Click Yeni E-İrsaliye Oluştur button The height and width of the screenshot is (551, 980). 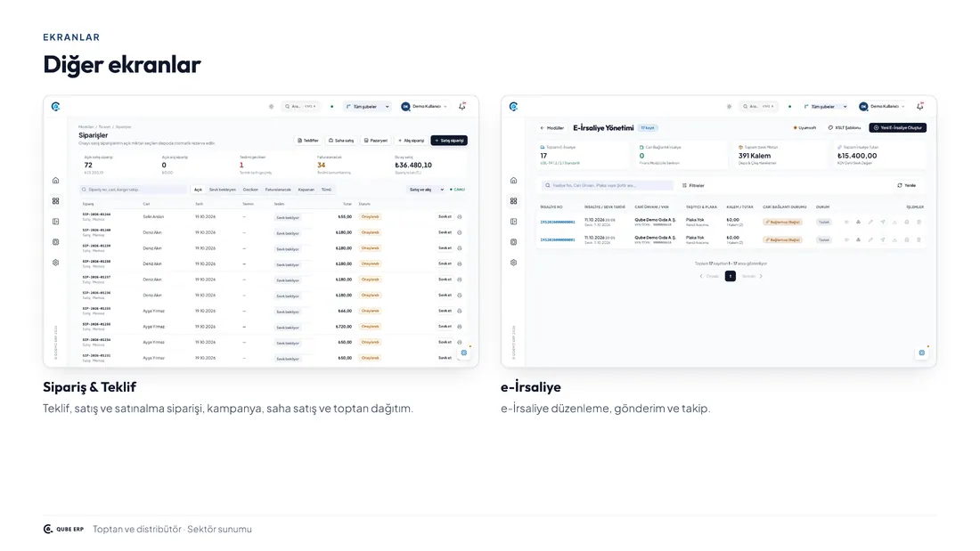pyautogui.click(x=897, y=128)
